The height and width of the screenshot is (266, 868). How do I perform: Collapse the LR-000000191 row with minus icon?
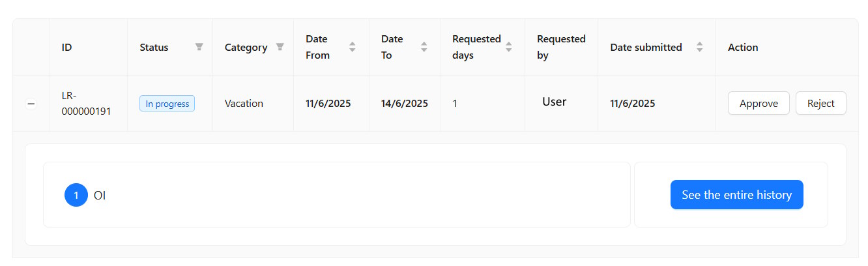tap(31, 104)
